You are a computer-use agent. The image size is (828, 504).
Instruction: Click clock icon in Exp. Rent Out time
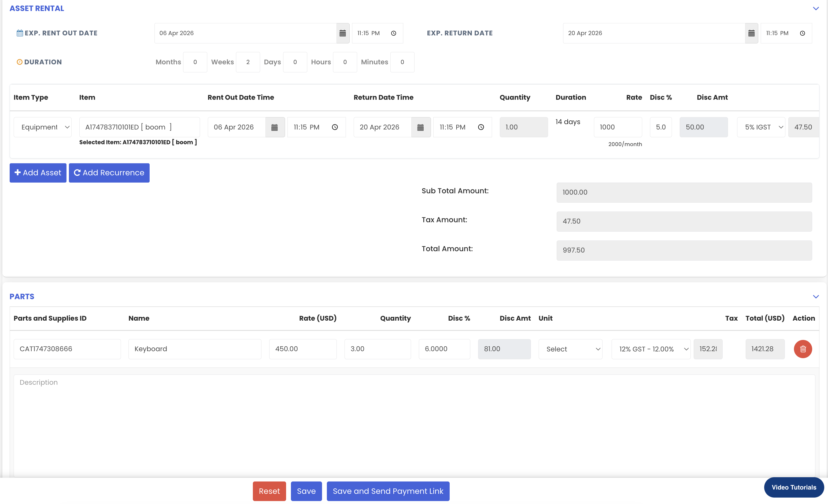[x=394, y=33]
